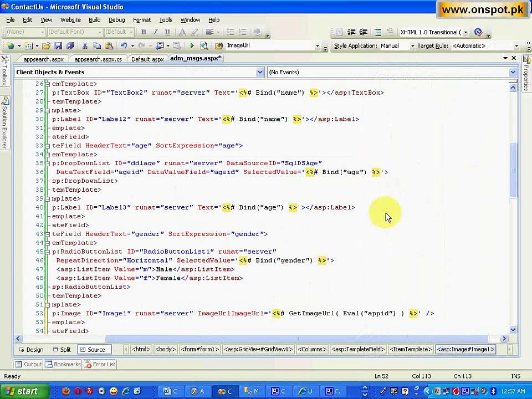Image resolution: width=532 pixels, height=399 pixels.
Task: Open the ImageUrl find combo box dropdown
Action: (x=318, y=46)
